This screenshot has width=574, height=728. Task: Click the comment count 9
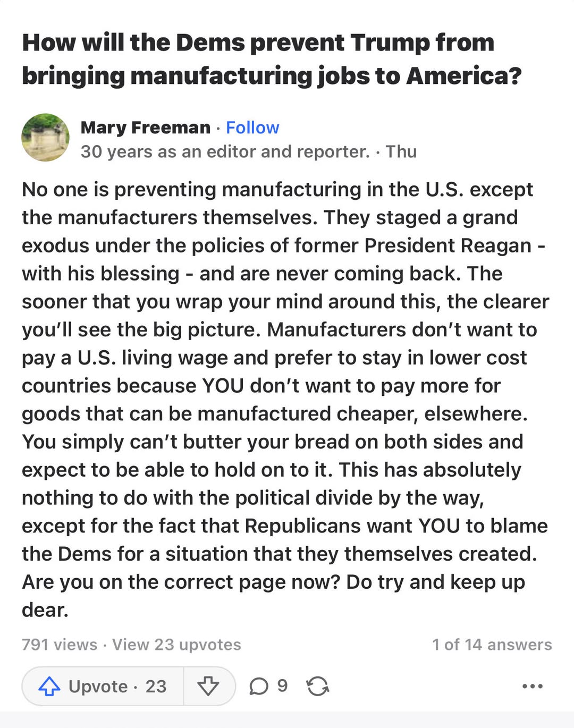tap(282, 685)
